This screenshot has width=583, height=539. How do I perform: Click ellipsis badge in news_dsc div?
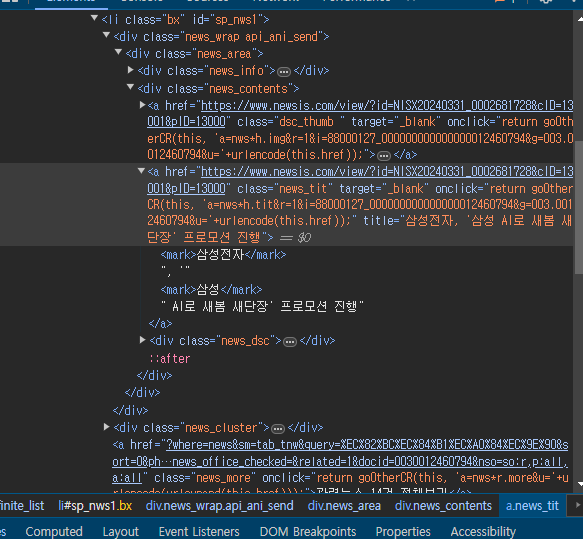click(x=290, y=342)
